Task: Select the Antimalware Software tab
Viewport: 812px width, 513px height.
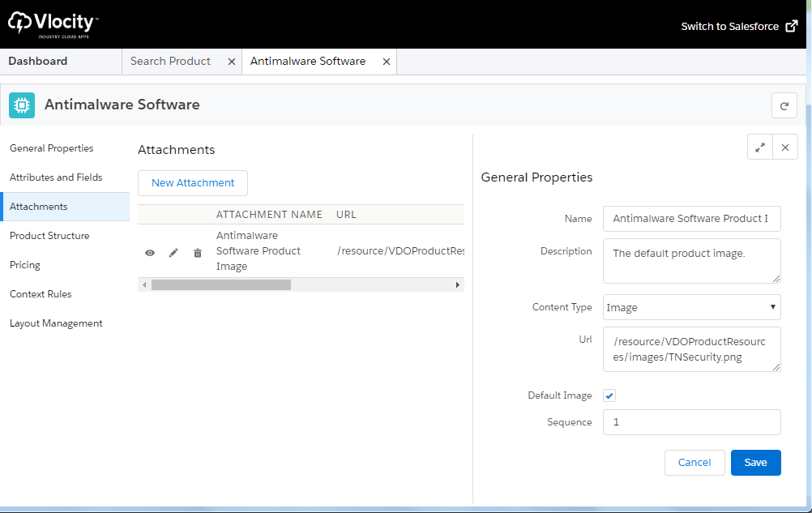Action: (x=308, y=61)
